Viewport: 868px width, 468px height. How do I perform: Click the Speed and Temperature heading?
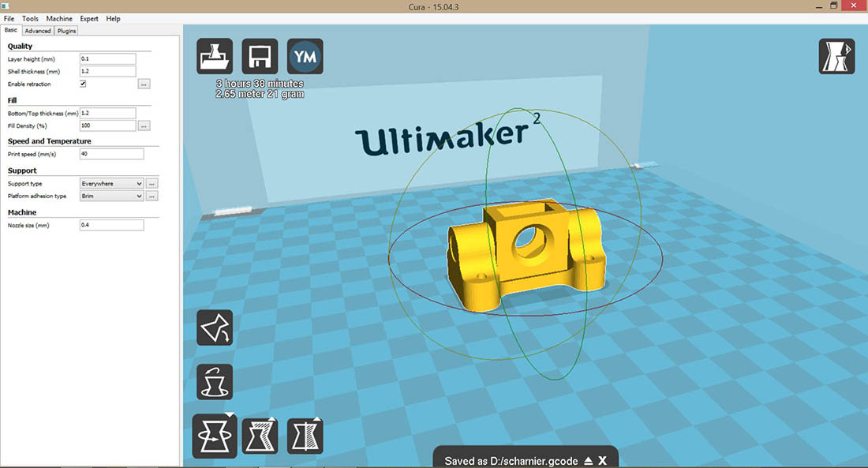click(x=49, y=141)
